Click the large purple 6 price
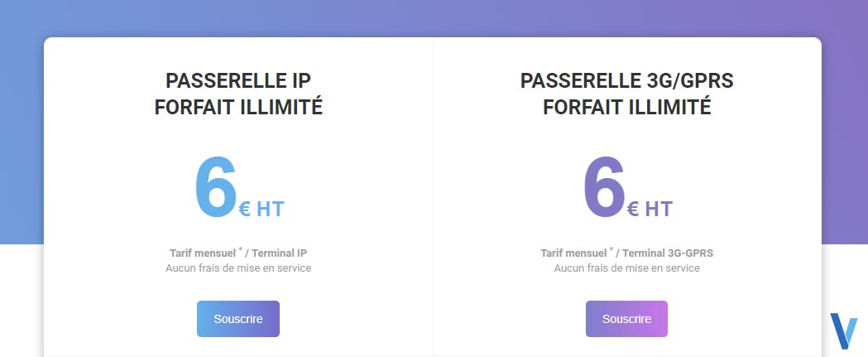This screenshot has width=868, height=357. click(x=604, y=189)
